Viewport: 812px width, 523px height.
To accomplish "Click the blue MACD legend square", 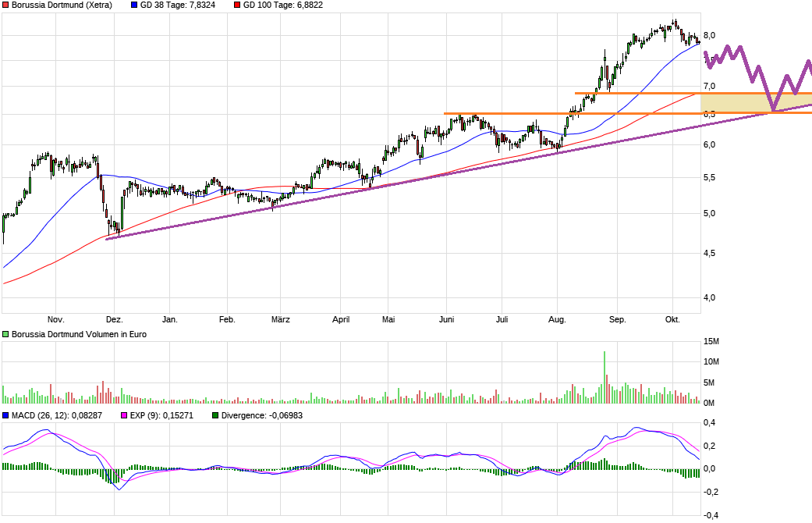I will (x=6, y=415).
